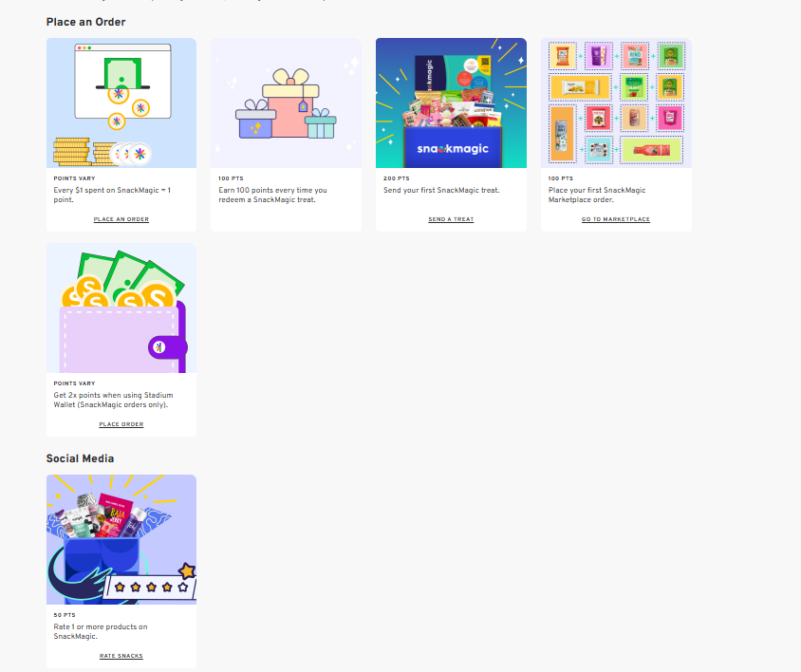Open the RATE SNACKS link
Image resolution: width=801 pixels, height=672 pixels.
tap(121, 656)
